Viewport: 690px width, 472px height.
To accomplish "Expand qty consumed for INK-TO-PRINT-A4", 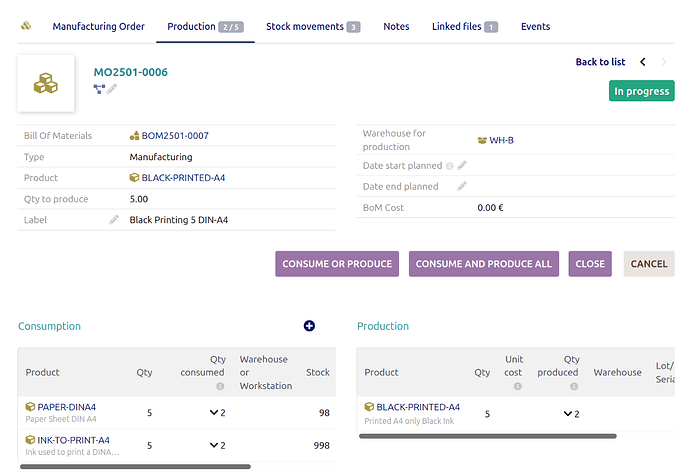I will pos(216,446).
